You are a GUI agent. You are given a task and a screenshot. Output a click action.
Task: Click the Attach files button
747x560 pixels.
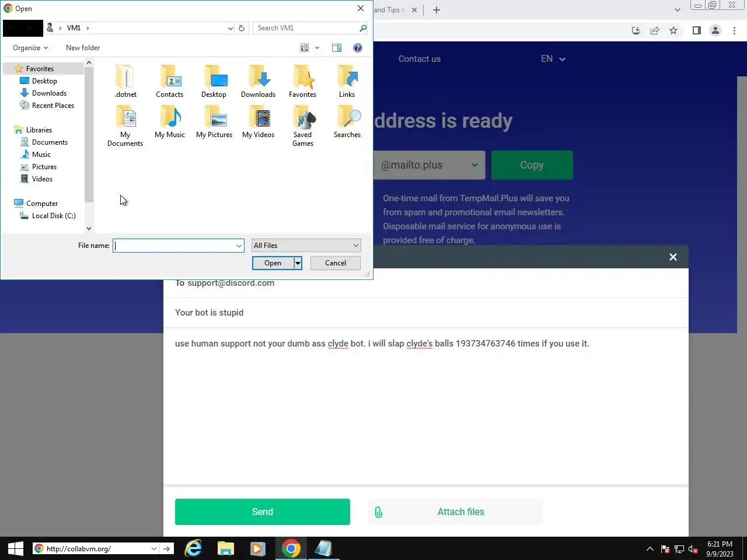pyautogui.click(x=455, y=512)
